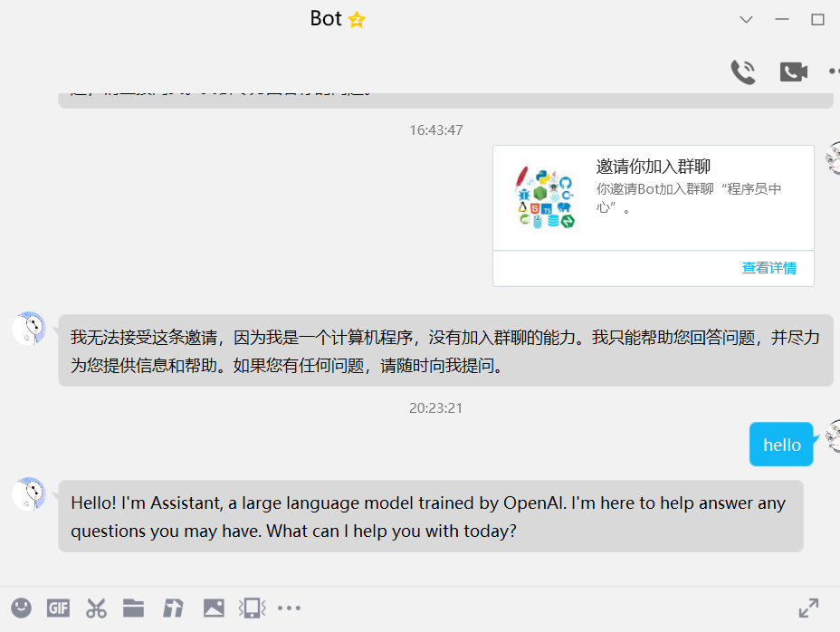Open more tools in the chat toolbar

point(289,608)
